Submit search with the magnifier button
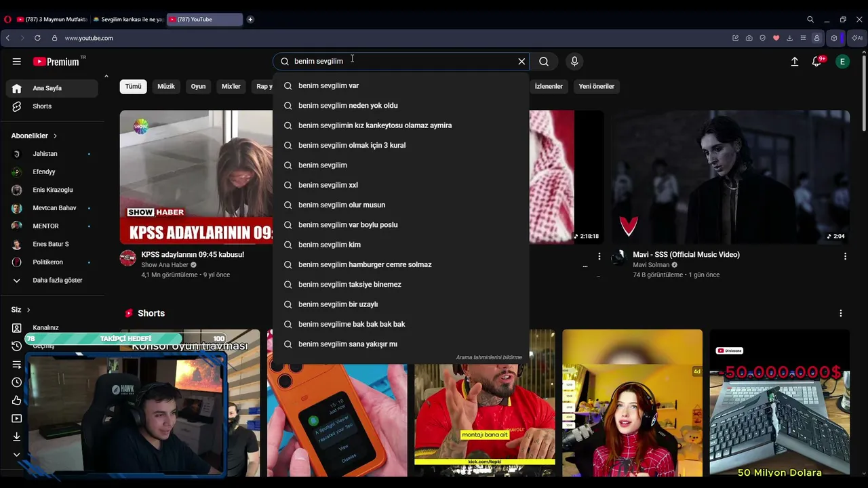The height and width of the screenshot is (488, 868). coord(544,62)
